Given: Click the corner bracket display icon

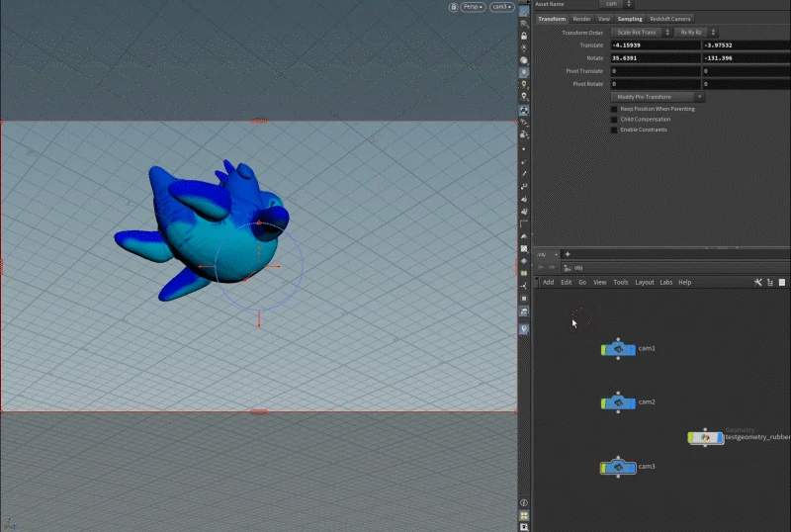Looking at the screenshot, I should 524,223.
